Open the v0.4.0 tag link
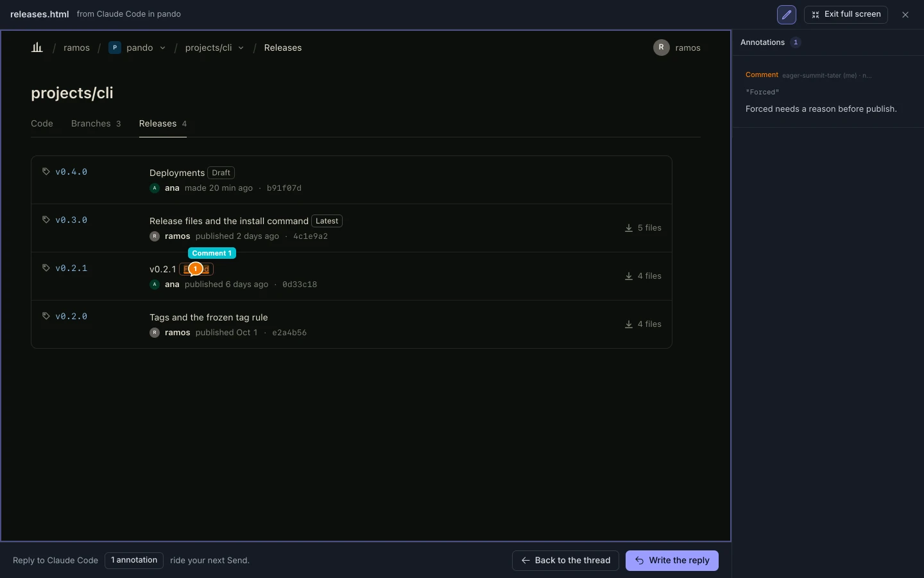This screenshot has height=578, width=924. [x=71, y=171]
